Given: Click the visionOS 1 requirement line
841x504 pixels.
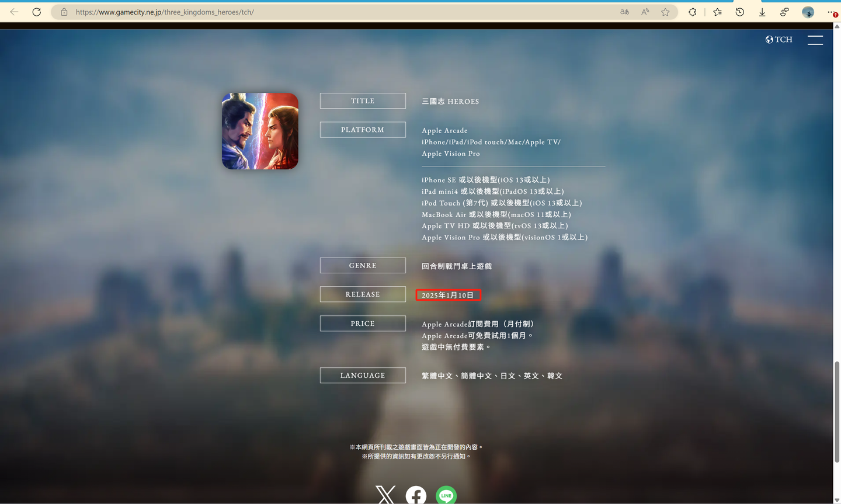Looking at the screenshot, I should click(505, 237).
